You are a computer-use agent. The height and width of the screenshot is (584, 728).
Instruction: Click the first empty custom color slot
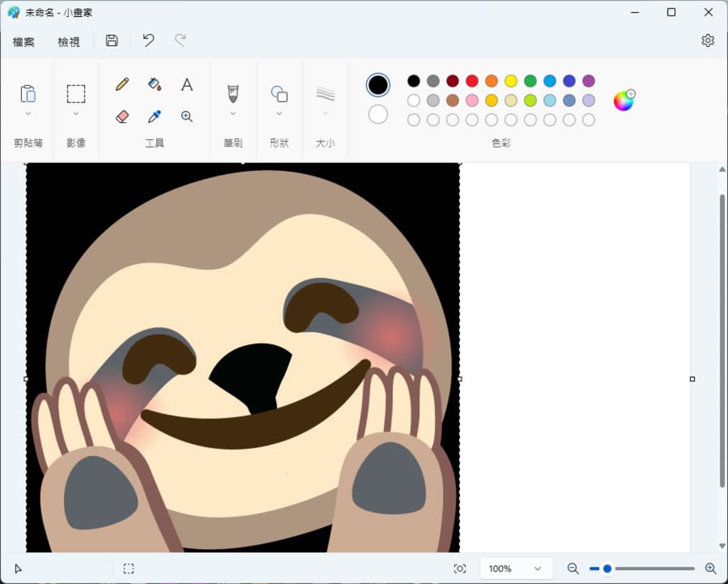414,120
